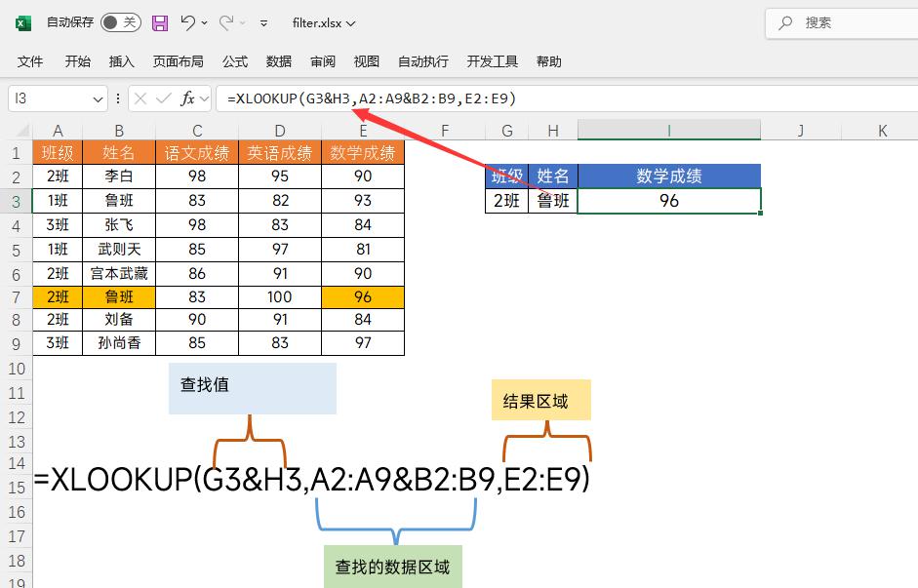The image size is (918, 588).
Task: Click the Redo arrow icon
Action: [226, 22]
